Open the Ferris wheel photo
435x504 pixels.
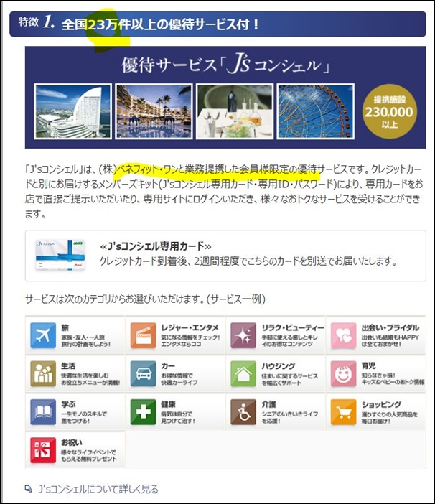pyautogui.click(x=316, y=111)
